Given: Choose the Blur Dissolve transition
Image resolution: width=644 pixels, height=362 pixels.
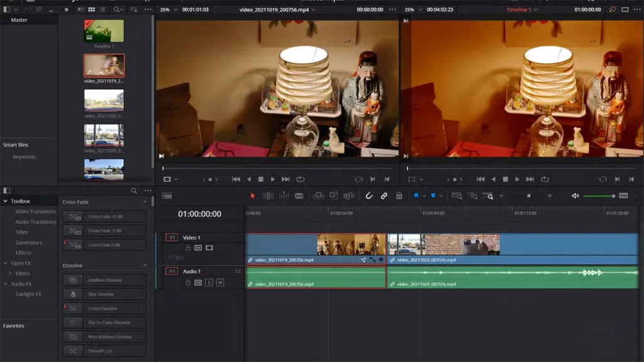Looking at the screenshot, I should coord(104,294).
